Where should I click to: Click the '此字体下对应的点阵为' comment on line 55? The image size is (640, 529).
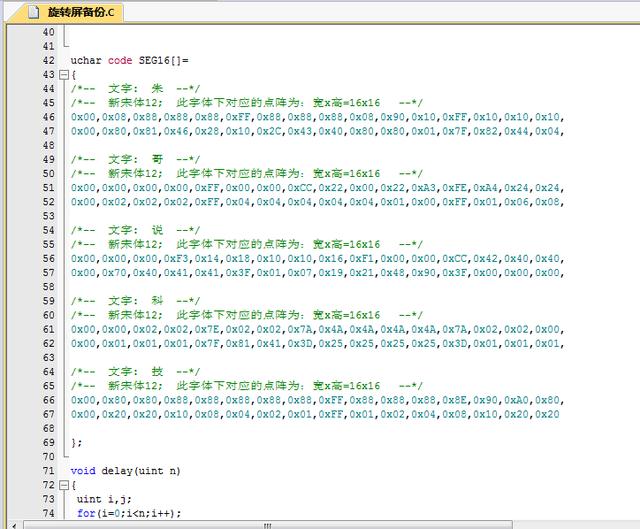pyautogui.click(x=240, y=244)
